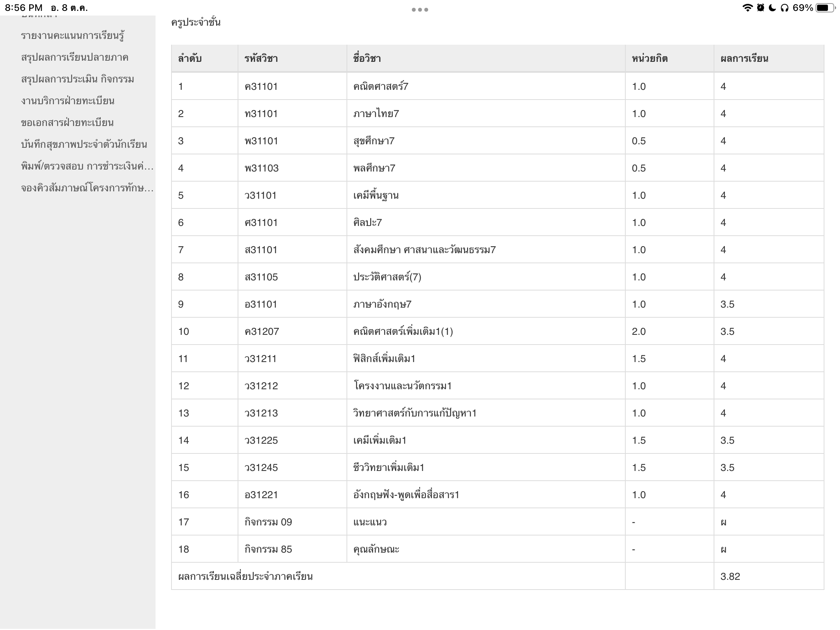Click the 3.82 GPA value
The height and width of the screenshot is (630, 840).
(x=730, y=576)
